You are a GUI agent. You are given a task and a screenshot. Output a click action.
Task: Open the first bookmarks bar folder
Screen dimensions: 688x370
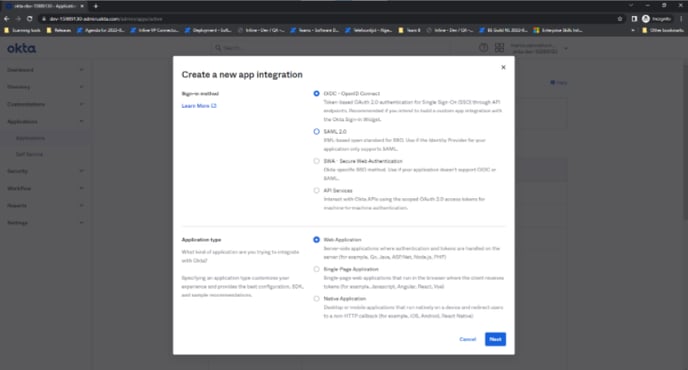[22, 30]
